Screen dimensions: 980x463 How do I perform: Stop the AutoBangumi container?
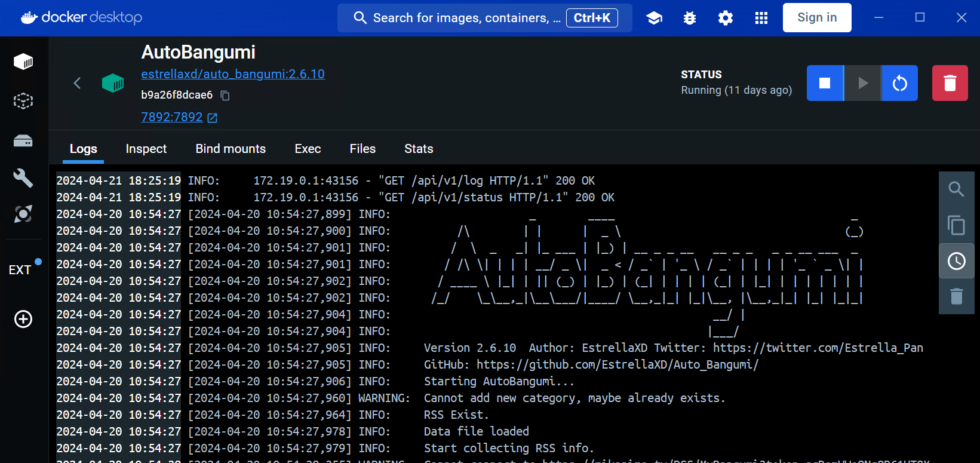tap(825, 83)
